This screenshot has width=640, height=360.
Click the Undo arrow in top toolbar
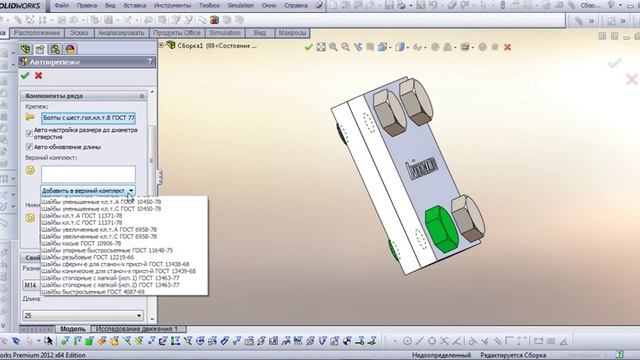pyautogui.click(x=433, y=5)
